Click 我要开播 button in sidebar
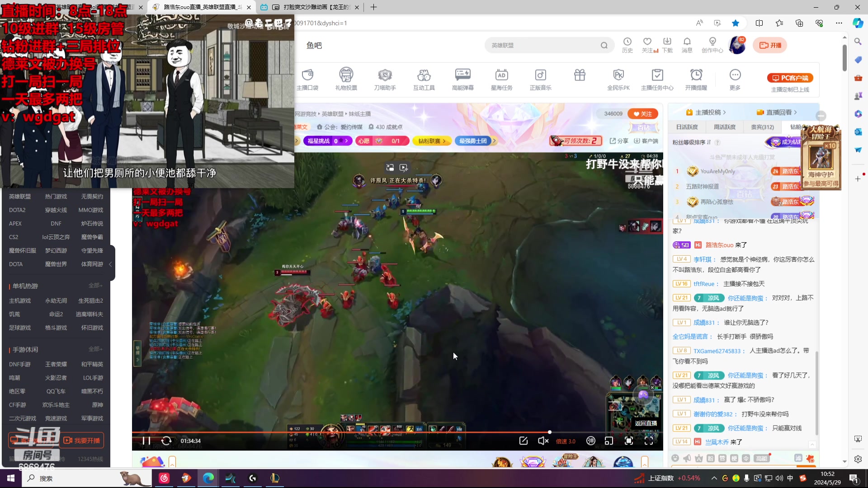 81,441
